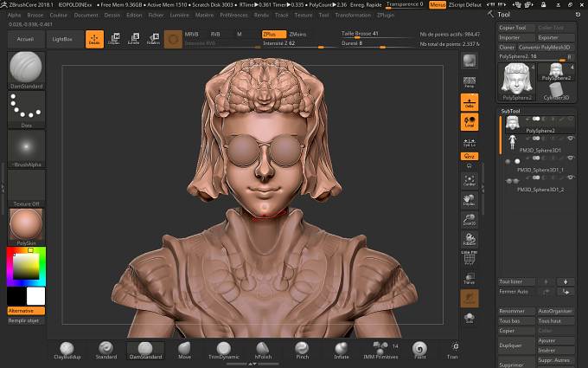Image resolution: width=588 pixels, height=368 pixels.
Task: Toggle visibility of PM3D_Sphere3D1 subtool
Action: 571,139
